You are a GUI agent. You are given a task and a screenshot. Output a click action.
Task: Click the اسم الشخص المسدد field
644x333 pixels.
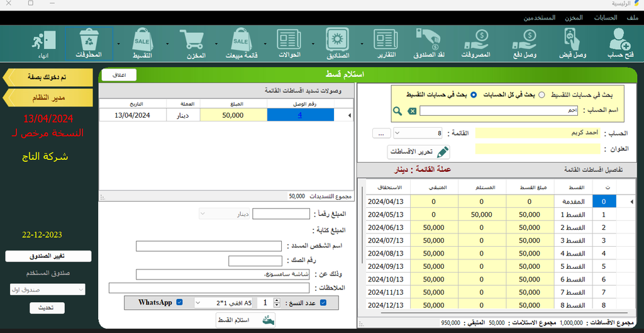tap(209, 246)
